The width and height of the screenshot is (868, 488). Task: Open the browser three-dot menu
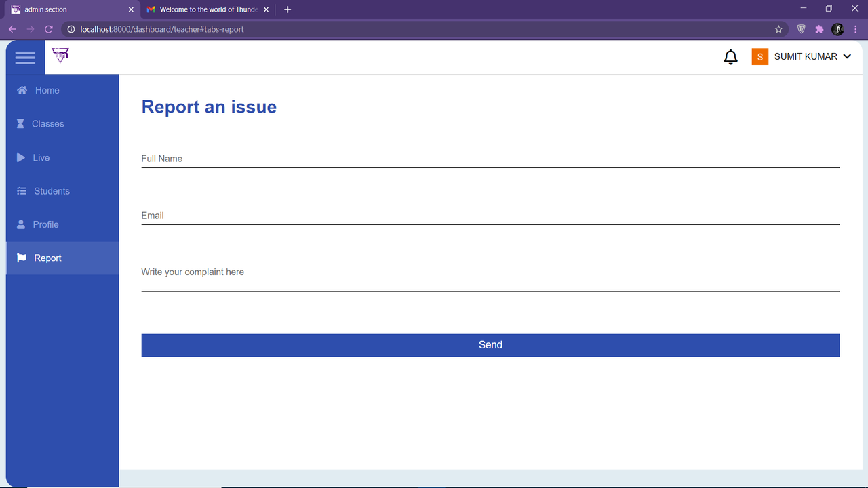(x=856, y=29)
